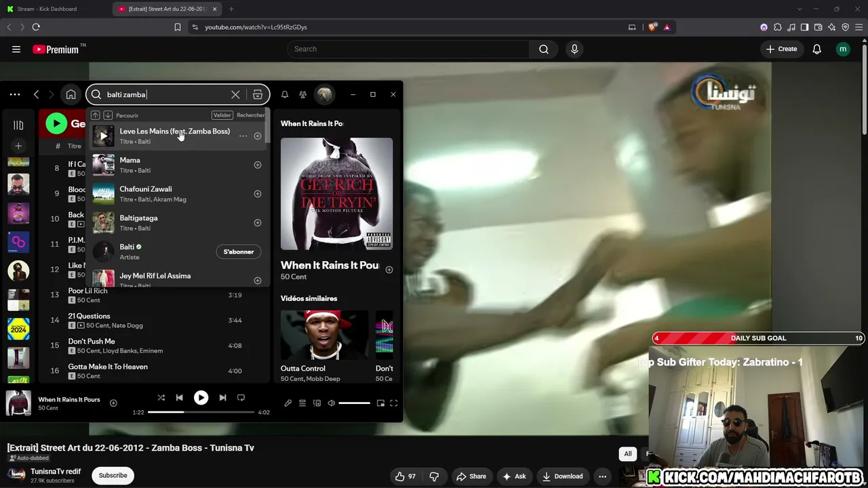This screenshot has height=488, width=868.
Task: Open YouTube account avatar menu
Action: click(843, 49)
